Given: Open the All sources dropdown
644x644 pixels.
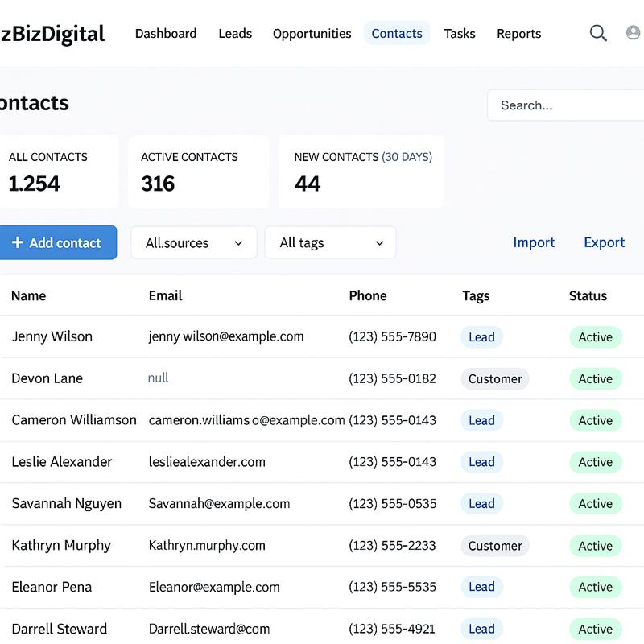Looking at the screenshot, I should [x=194, y=242].
